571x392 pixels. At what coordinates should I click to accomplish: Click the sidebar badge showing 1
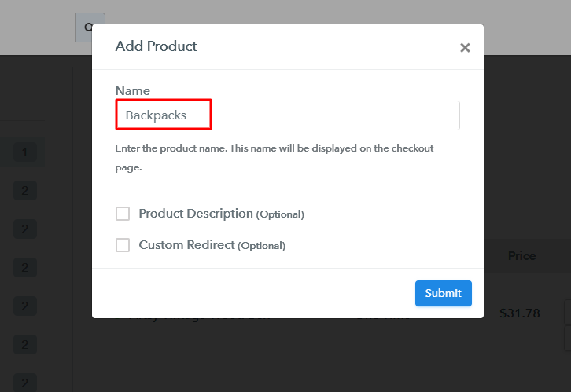[x=25, y=152]
